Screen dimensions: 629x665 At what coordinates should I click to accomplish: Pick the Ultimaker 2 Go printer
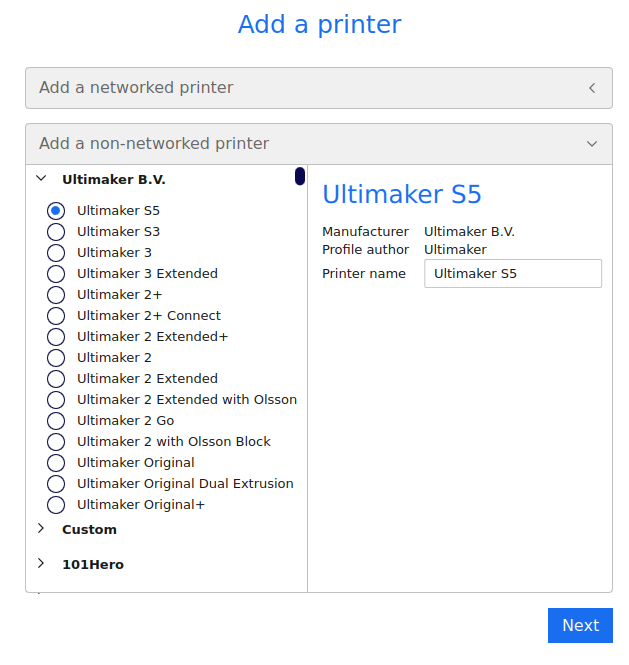coord(56,421)
